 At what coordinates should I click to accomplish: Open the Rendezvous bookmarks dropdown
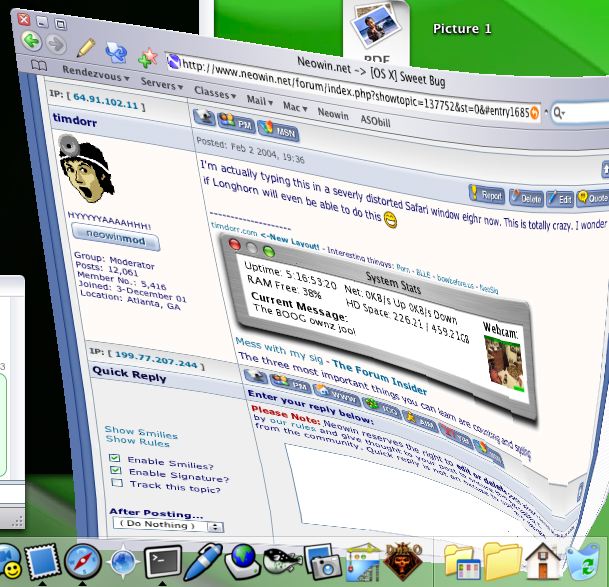click(96, 73)
